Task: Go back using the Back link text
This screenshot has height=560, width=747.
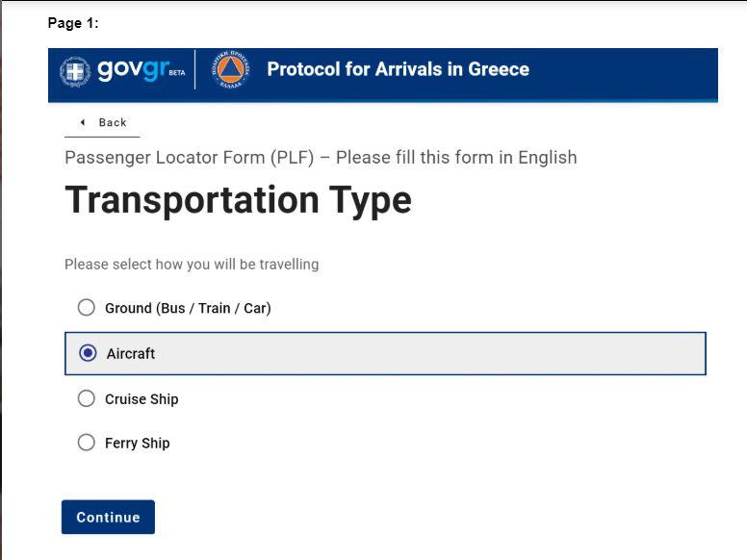Action: (x=113, y=122)
